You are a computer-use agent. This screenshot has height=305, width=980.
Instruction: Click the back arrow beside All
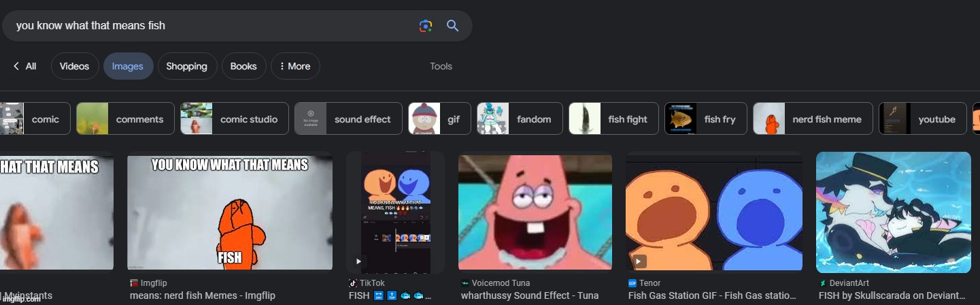coord(16,66)
